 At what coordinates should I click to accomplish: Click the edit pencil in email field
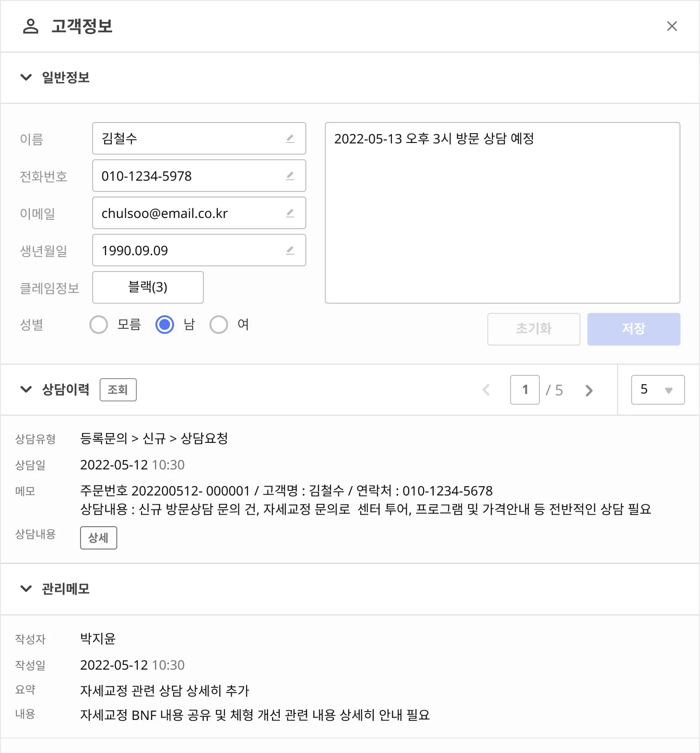pyautogui.click(x=290, y=213)
